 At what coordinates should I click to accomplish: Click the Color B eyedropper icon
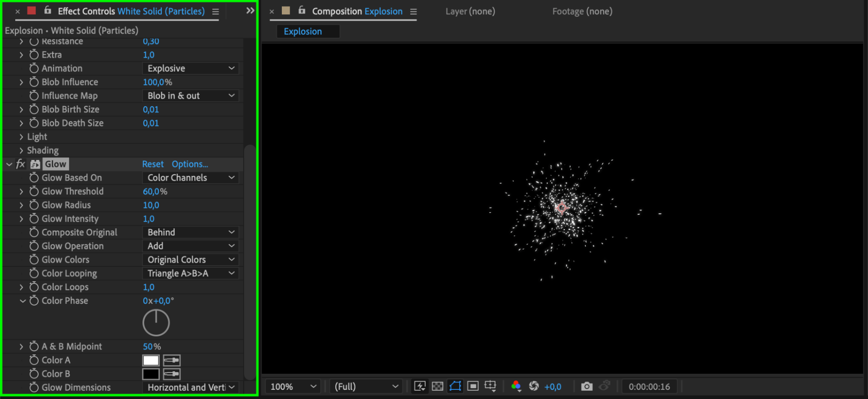click(172, 374)
